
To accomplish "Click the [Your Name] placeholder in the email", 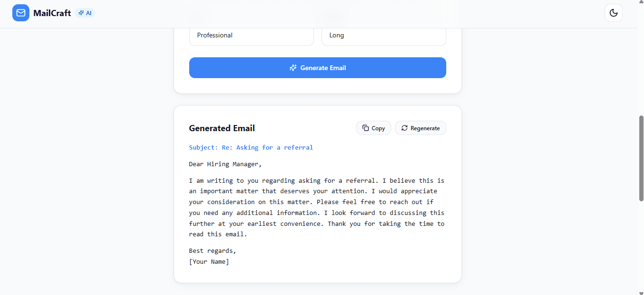I will point(209,261).
